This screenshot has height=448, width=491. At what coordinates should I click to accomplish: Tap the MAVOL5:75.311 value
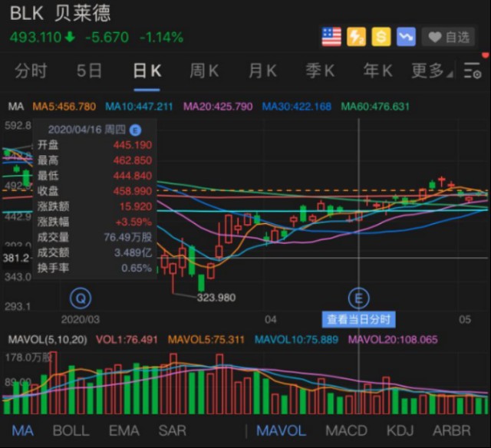206,340
